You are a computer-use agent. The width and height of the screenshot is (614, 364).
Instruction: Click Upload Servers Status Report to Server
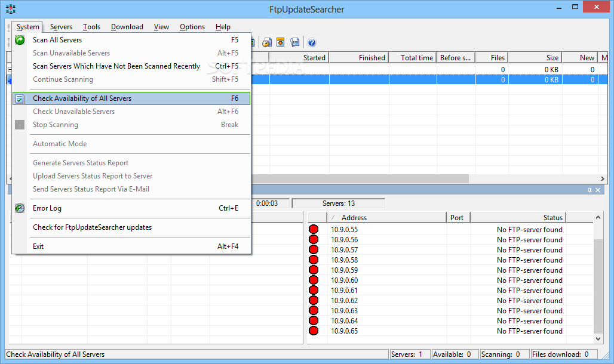(x=131, y=176)
